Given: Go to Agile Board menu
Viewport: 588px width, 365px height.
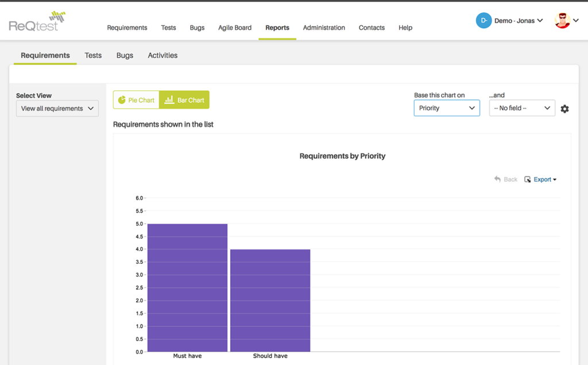Looking at the screenshot, I should pos(235,28).
